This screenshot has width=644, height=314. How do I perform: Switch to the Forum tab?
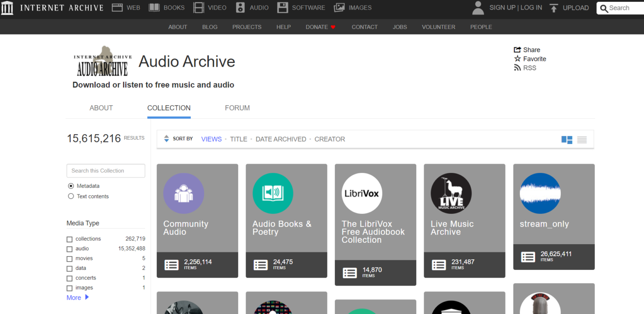pyautogui.click(x=237, y=108)
